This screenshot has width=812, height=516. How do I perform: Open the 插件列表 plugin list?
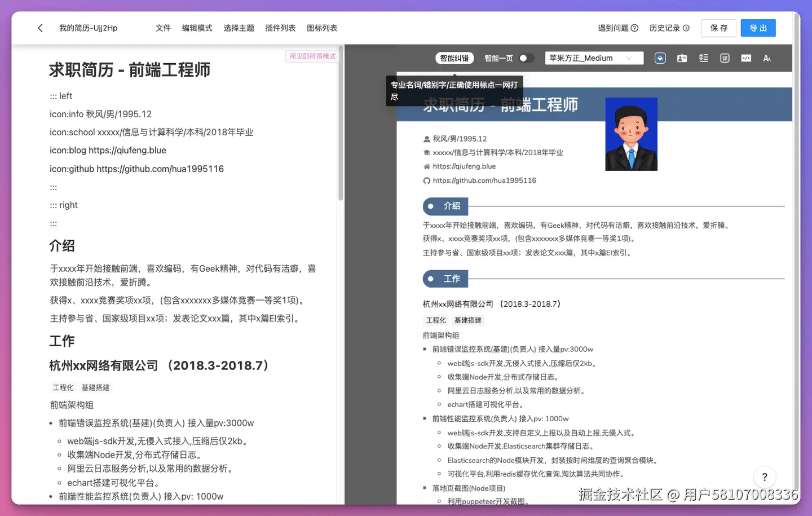tap(280, 28)
